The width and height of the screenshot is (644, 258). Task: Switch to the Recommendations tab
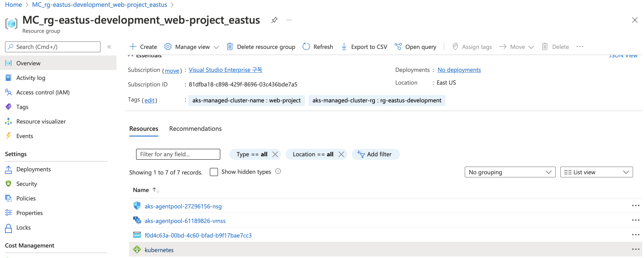[x=195, y=129]
